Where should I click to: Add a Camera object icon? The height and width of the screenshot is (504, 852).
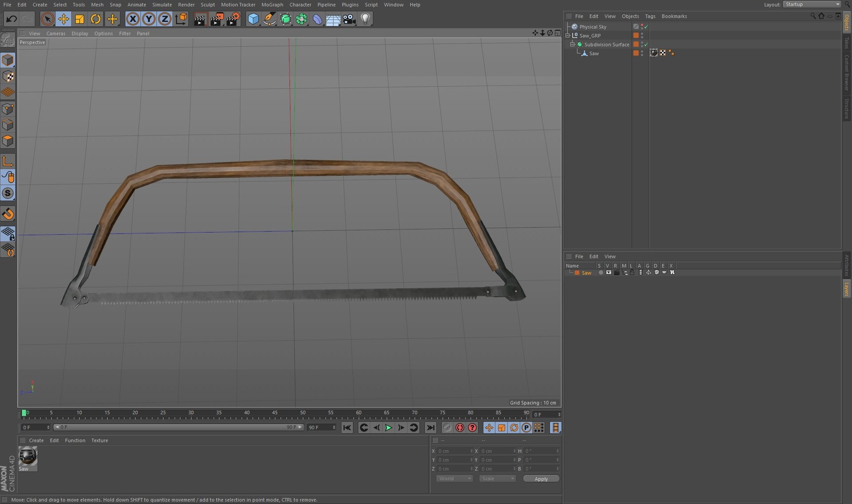coord(349,19)
